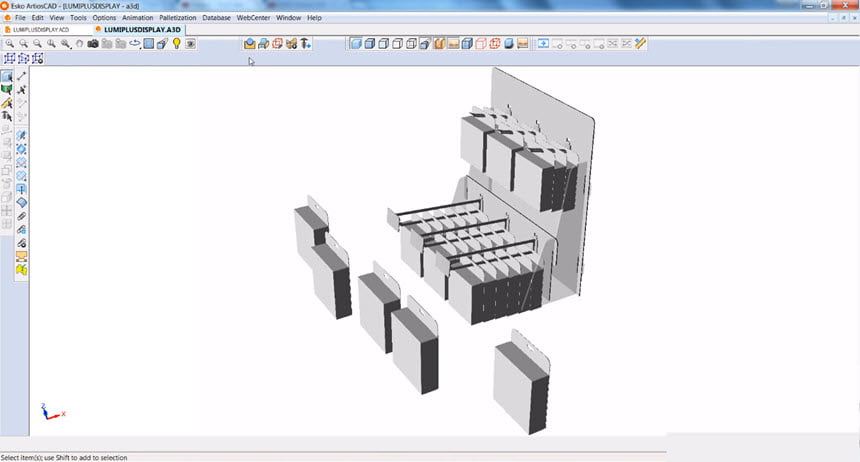Click the yellow and blue ruler measure icon
Image resolution: width=860 pixels, height=462 pixels.
pyautogui.click(x=640, y=43)
